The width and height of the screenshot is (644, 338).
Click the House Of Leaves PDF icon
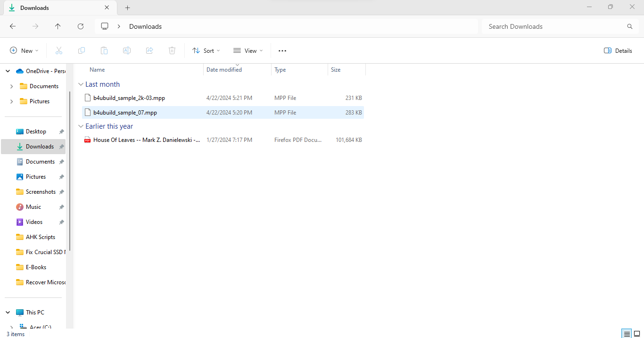(x=87, y=140)
